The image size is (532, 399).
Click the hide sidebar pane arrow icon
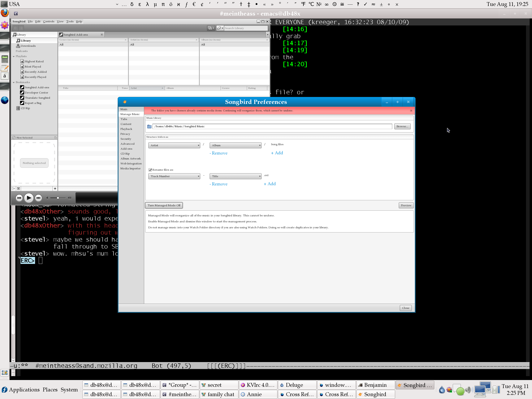14,189
